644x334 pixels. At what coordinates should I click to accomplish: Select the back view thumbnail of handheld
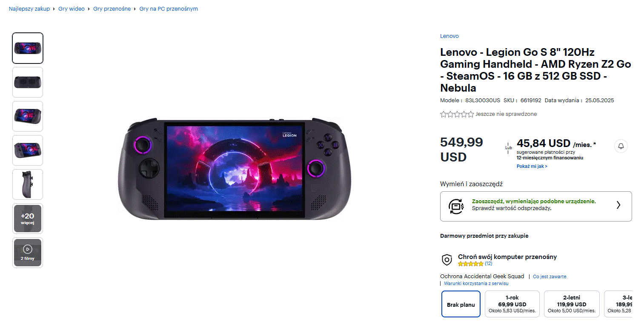point(28,82)
